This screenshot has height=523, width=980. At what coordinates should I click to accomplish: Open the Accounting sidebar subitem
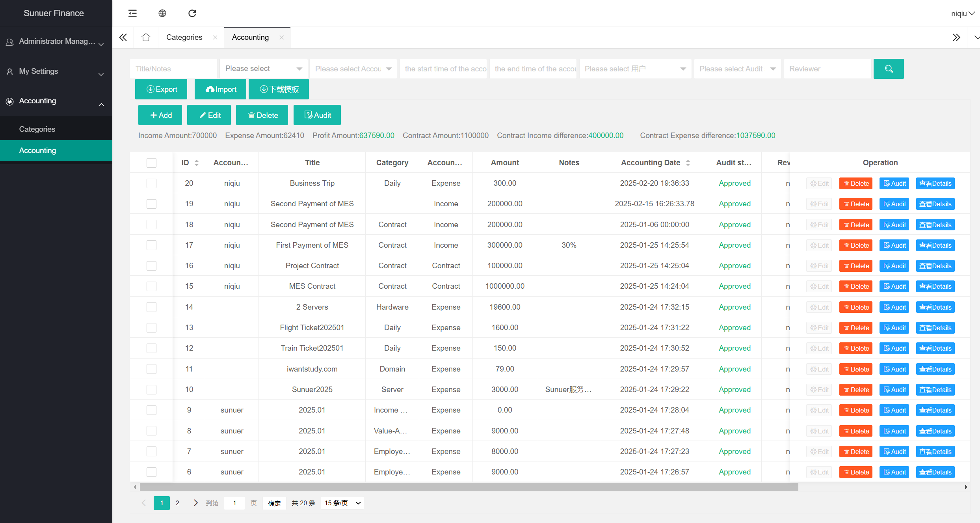coord(56,151)
